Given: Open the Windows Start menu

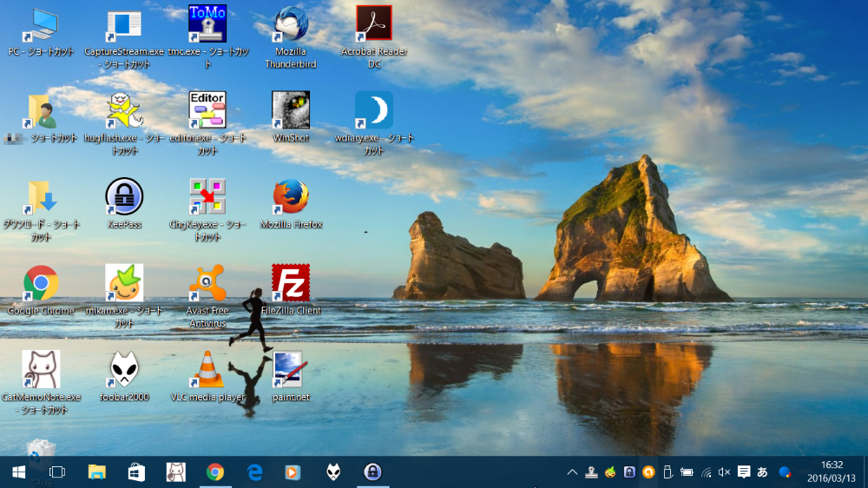Looking at the screenshot, I should (x=18, y=472).
